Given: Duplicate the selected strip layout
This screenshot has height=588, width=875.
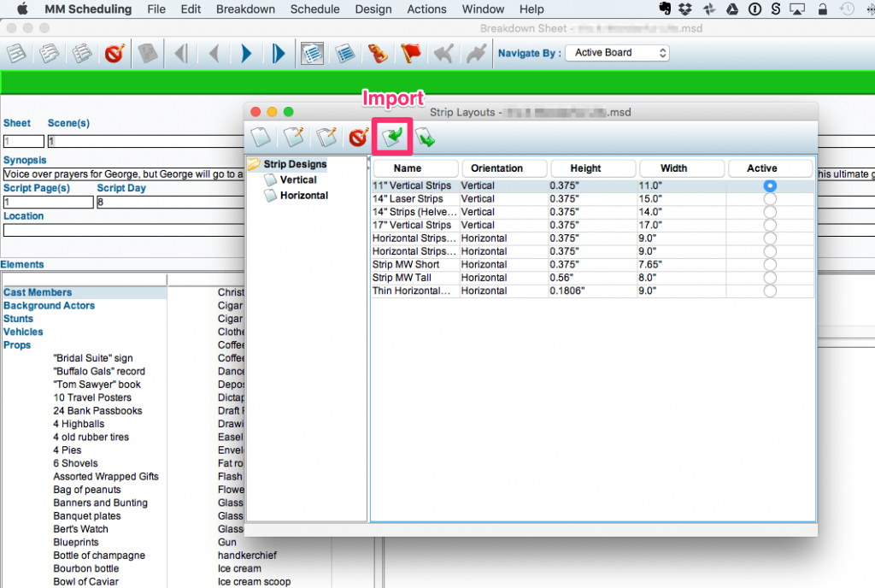Looking at the screenshot, I should pos(326,137).
